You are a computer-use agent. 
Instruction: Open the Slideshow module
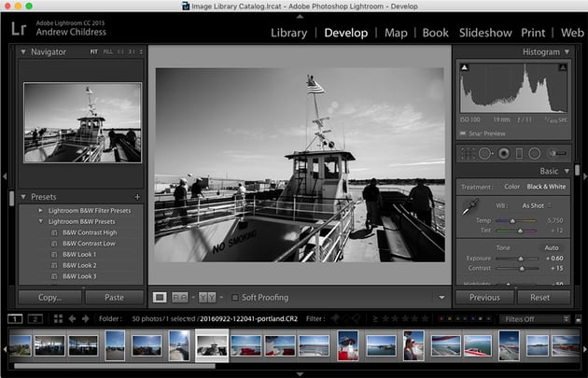tap(485, 33)
